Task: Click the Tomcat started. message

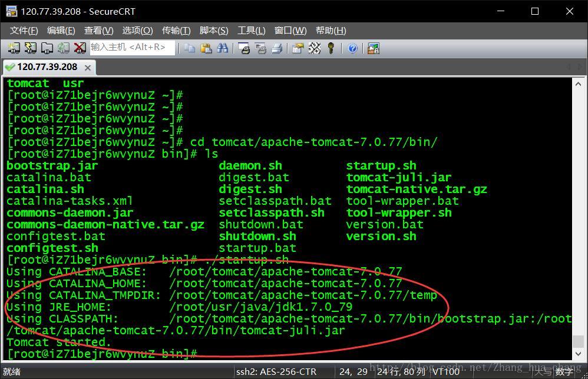Action: pos(59,342)
